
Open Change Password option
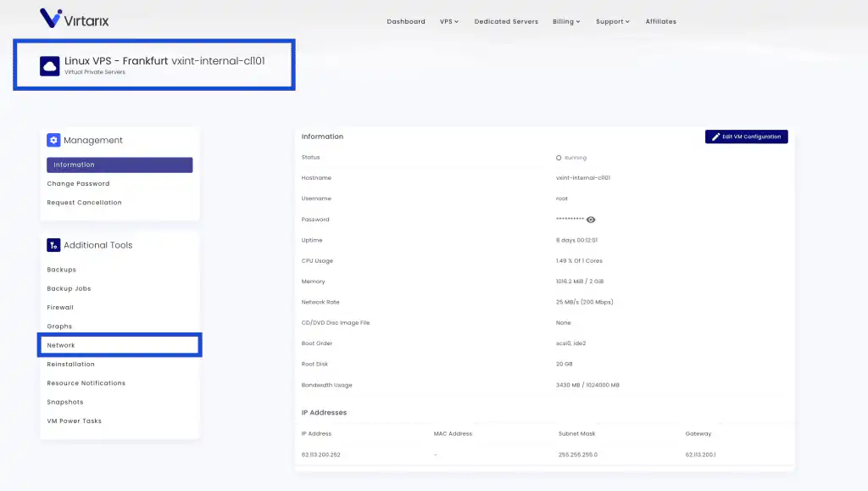(78, 184)
